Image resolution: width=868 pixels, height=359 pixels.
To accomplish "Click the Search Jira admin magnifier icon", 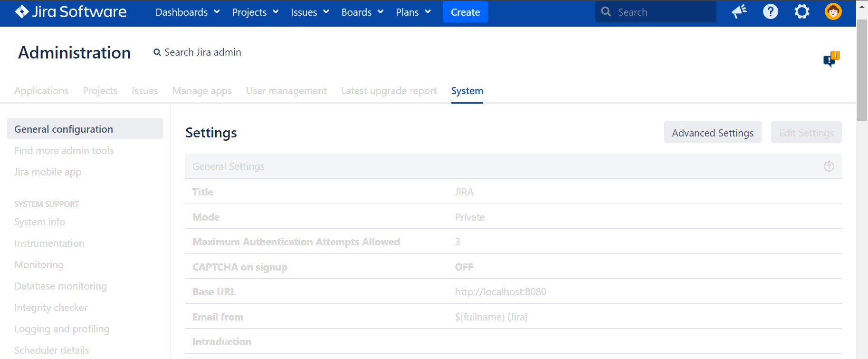I will click(x=157, y=52).
